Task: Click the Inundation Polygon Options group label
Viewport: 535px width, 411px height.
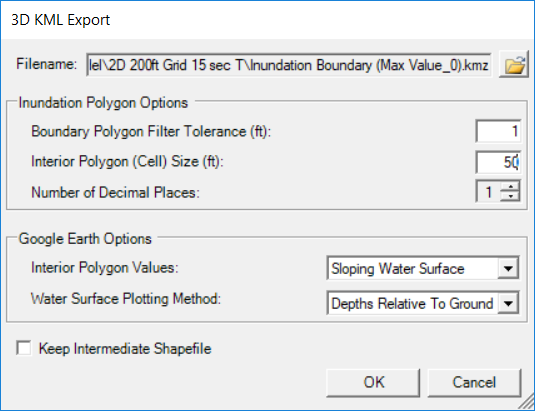Action: coord(103,103)
